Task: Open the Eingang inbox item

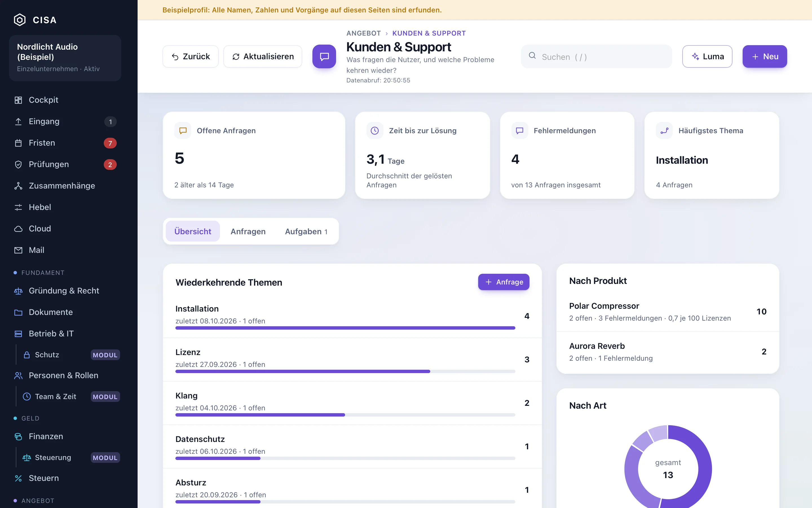Action: [x=65, y=121]
